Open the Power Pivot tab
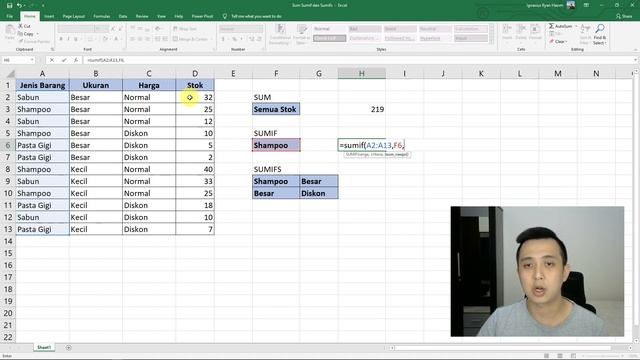Screen dimensions: 640x360 (202, 16)
